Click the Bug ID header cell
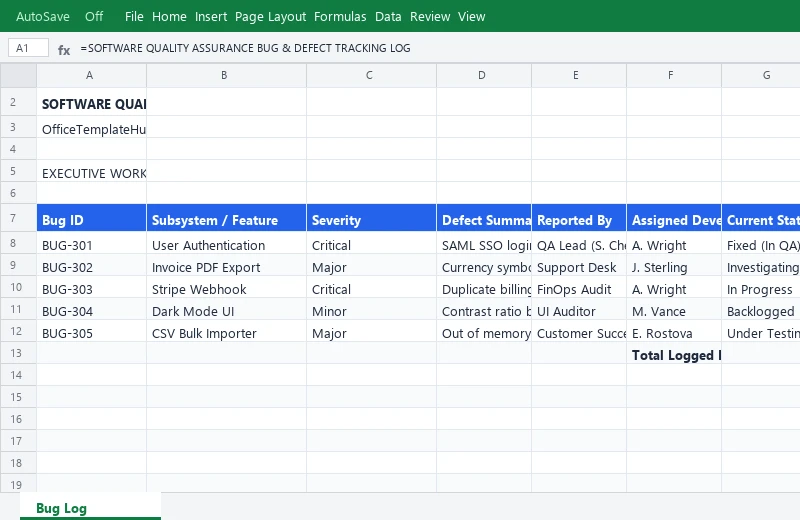Screen dimensions: 800x520 (91, 218)
